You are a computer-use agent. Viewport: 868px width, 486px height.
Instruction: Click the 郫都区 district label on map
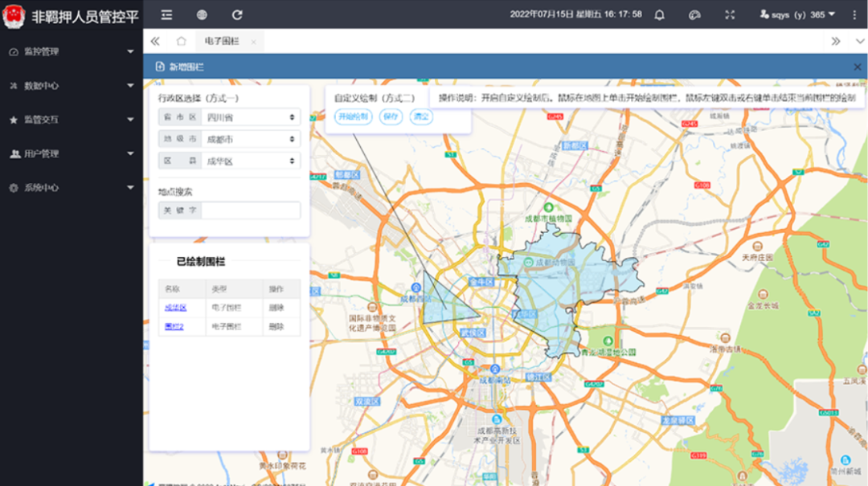(347, 175)
